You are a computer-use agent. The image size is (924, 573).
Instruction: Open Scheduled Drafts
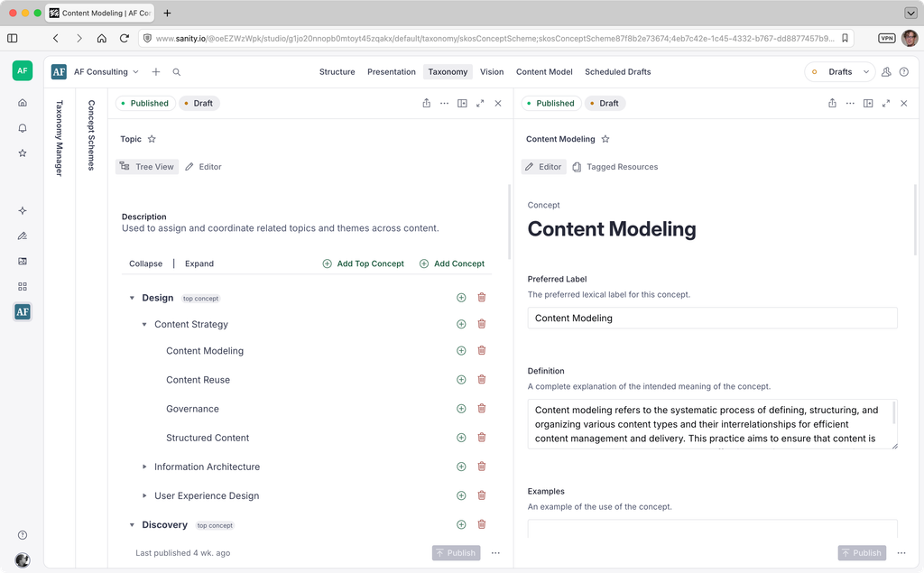pyautogui.click(x=617, y=72)
